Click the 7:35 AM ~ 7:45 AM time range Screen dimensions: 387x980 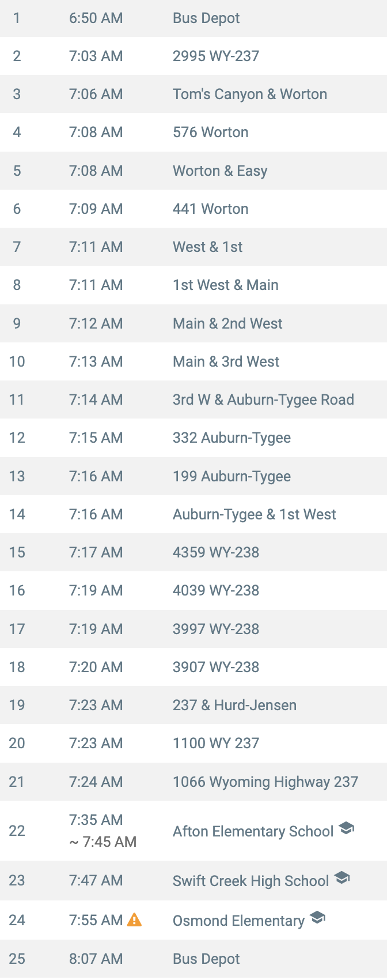coord(103,831)
